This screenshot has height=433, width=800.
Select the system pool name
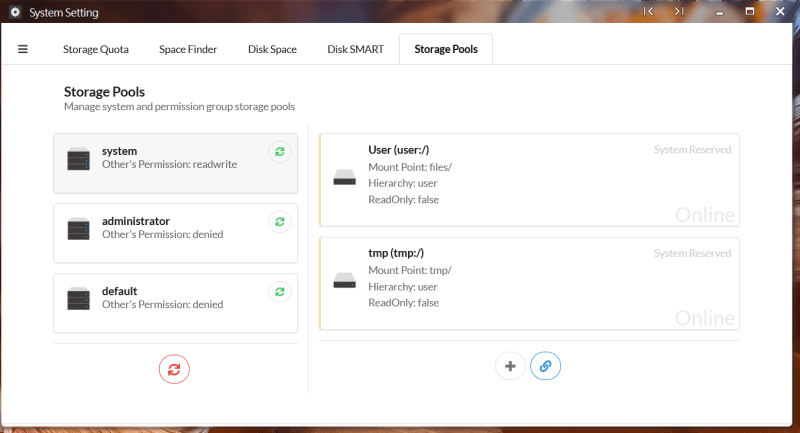point(119,151)
